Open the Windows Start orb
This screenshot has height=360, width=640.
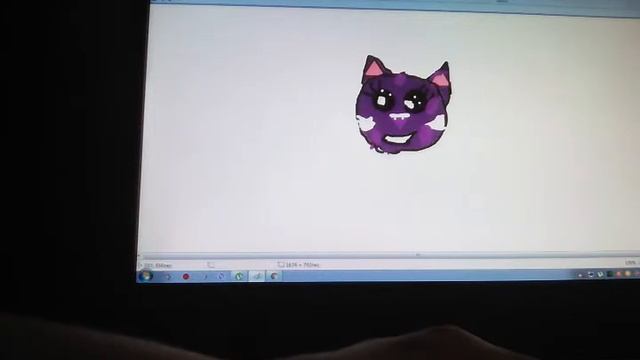coord(146,276)
